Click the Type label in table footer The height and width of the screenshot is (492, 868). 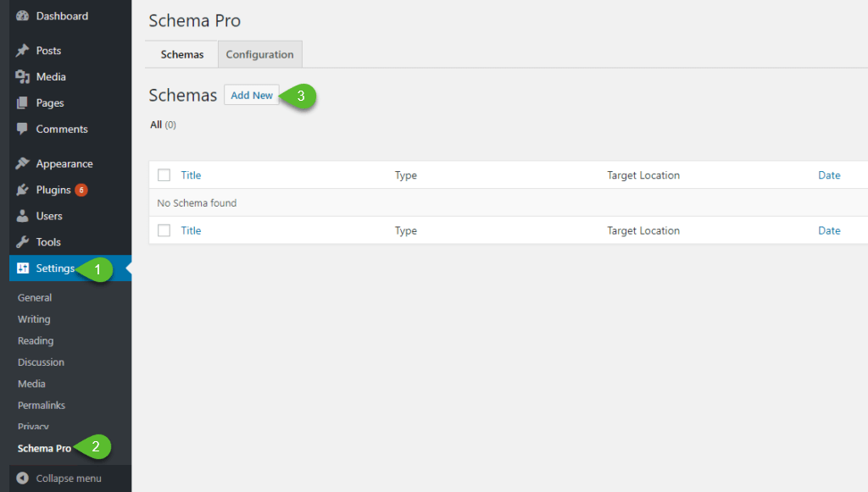406,230
